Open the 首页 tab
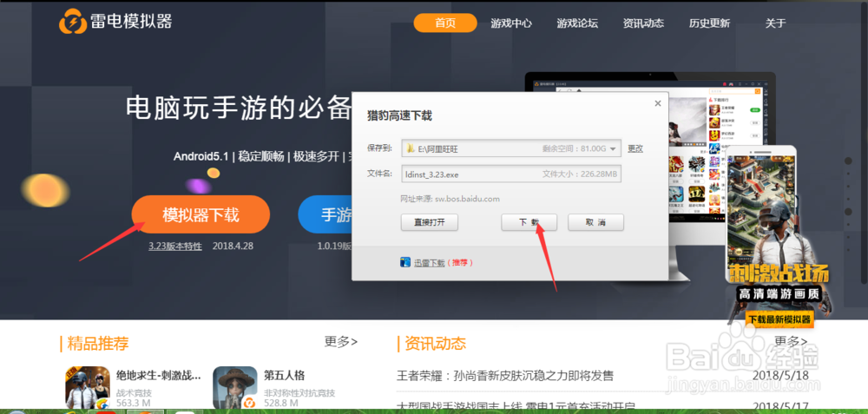The image size is (868, 414). tap(445, 23)
